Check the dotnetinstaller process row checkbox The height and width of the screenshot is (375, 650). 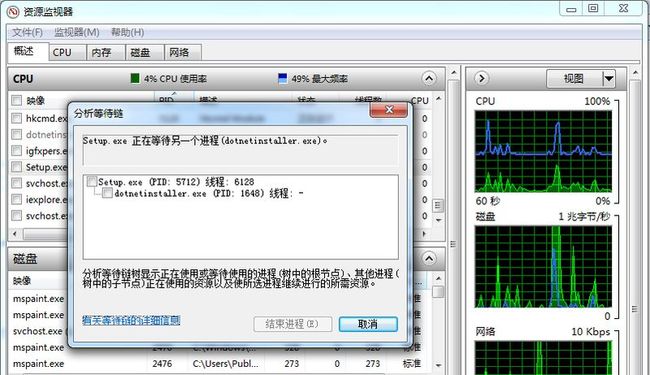point(16,135)
